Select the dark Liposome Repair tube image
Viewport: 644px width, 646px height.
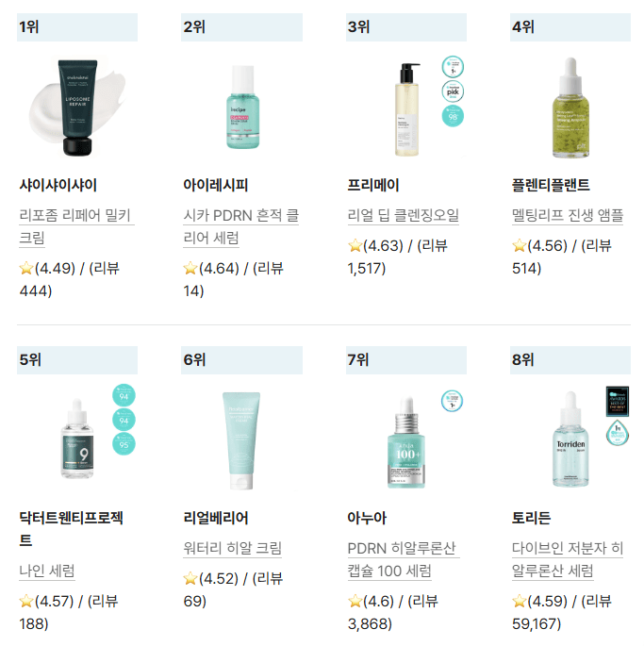click(x=77, y=108)
